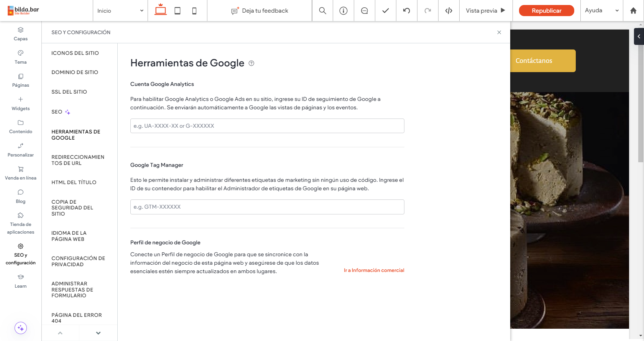Click the checkmark icon in toolbar
Viewport: 644px width, 341px height.
pyautogui.click(x=386, y=11)
